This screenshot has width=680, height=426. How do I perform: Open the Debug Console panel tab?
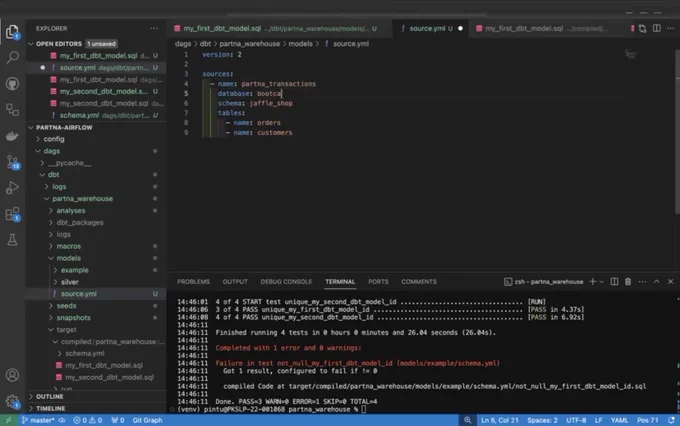tap(286, 282)
